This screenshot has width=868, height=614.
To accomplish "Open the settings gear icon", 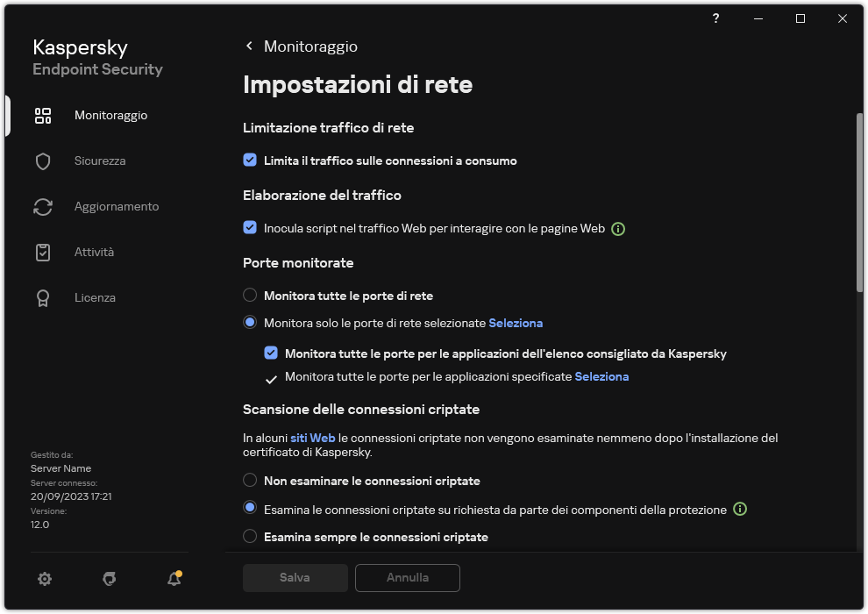I will pyautogui.click(x=45, y=579).
